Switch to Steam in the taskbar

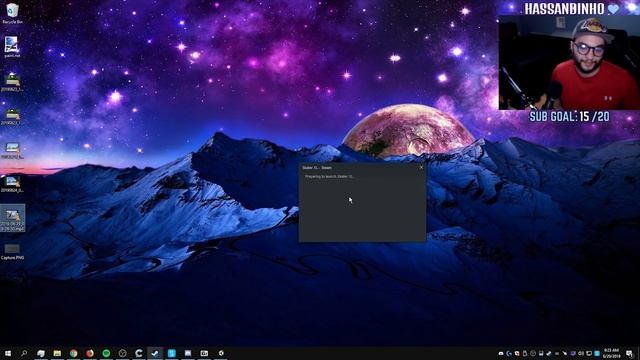click(155, 353)
